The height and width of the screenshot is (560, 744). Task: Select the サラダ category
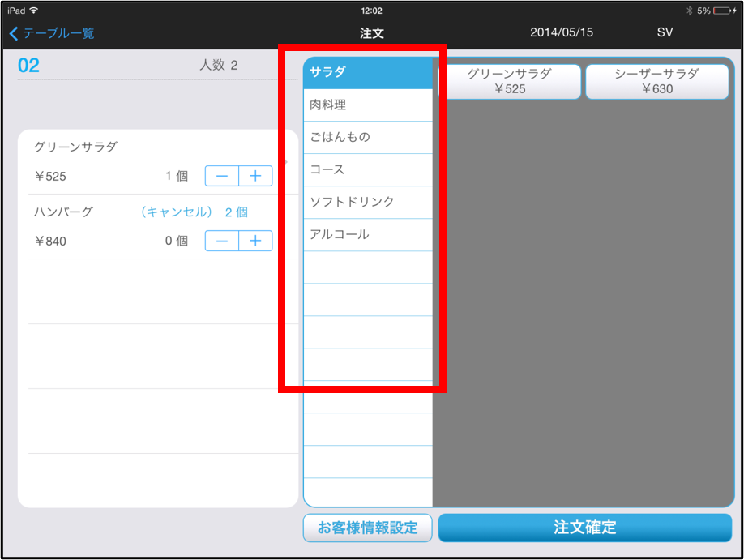[x=368, y=73]
